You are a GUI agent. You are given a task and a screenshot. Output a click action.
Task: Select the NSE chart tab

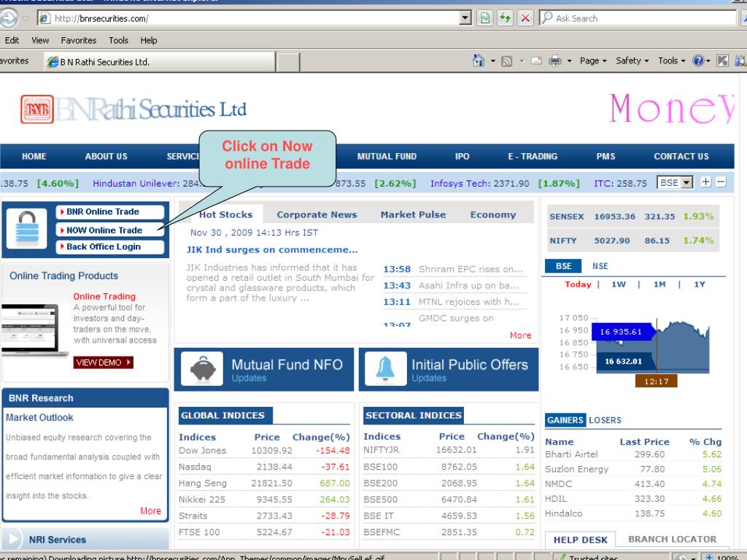pyautogui.click(x=600, y=265)
